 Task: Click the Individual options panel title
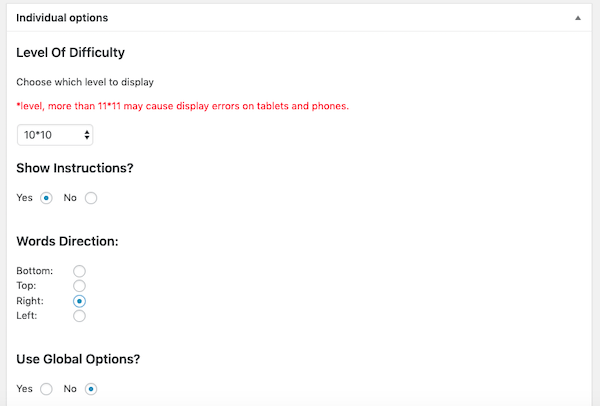click(x=63, y=18)
